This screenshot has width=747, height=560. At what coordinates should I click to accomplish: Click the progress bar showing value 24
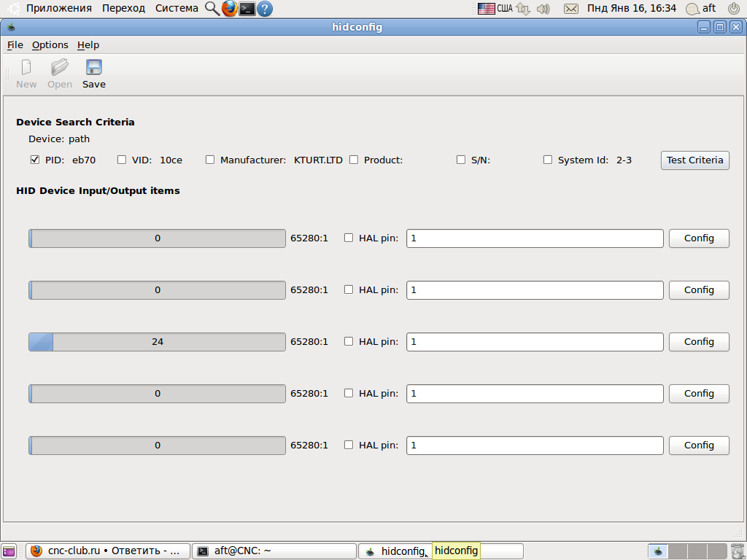(x=158, y=342)
